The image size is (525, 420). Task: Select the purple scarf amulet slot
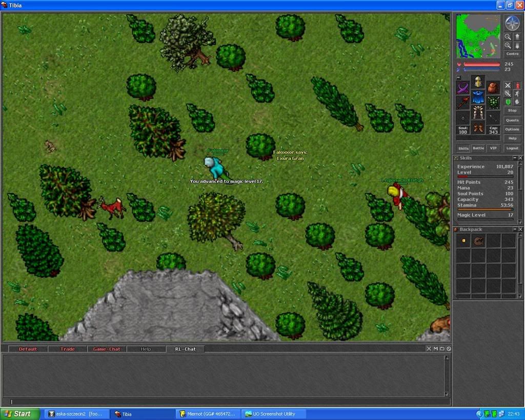463,88
